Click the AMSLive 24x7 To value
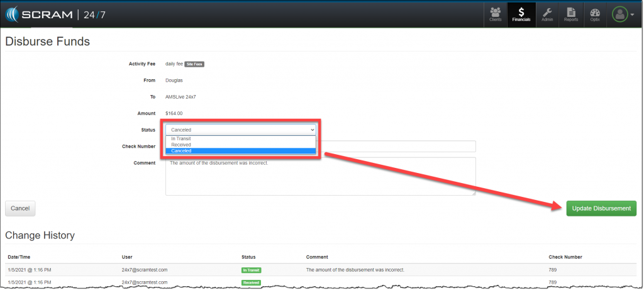 [180, 97]
